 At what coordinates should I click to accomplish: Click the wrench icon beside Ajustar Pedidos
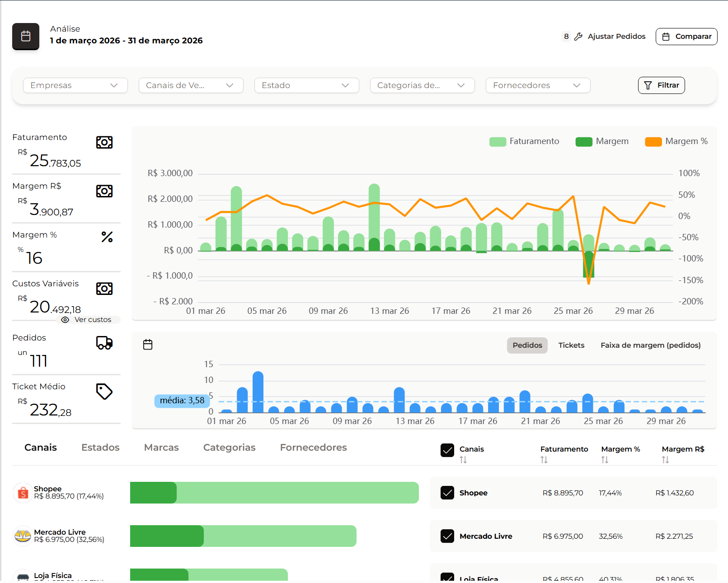click(578, 37)
